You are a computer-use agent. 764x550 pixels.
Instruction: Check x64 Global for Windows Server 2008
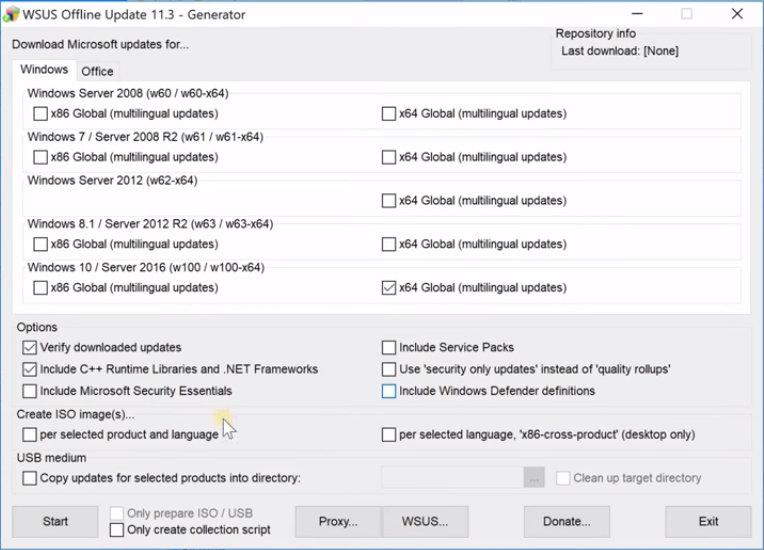389,114
